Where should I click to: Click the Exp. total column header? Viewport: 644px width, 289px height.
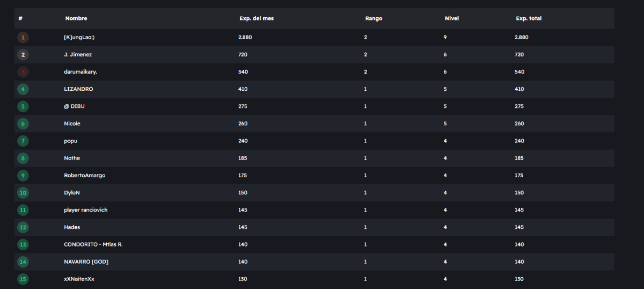(x=529, y=18)
